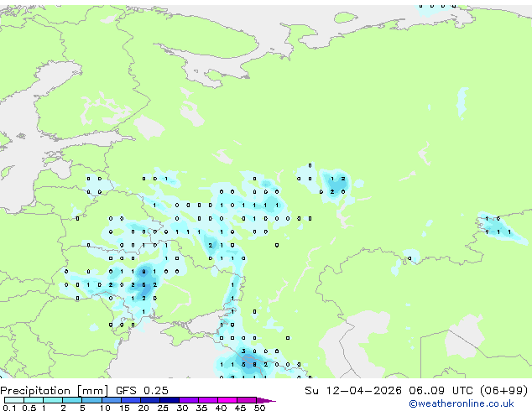
Task: Click the '25' legend scale label
Action: tap(163, 408)
